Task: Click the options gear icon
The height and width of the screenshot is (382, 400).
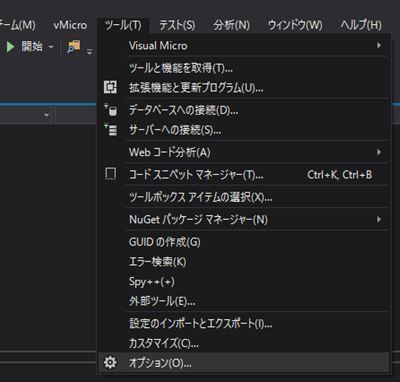Action: pos(110,362)
